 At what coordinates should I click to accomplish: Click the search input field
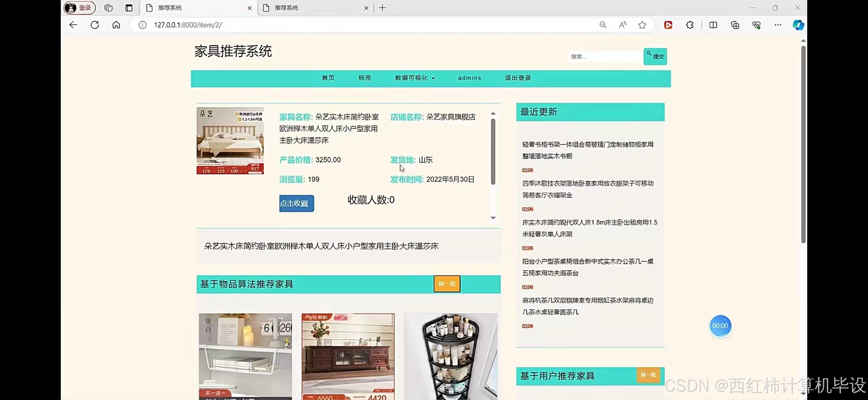tap(604, 56)
